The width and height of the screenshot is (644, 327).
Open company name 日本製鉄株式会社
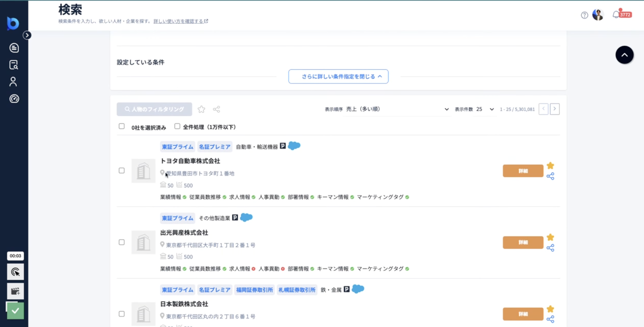point(184,304)
